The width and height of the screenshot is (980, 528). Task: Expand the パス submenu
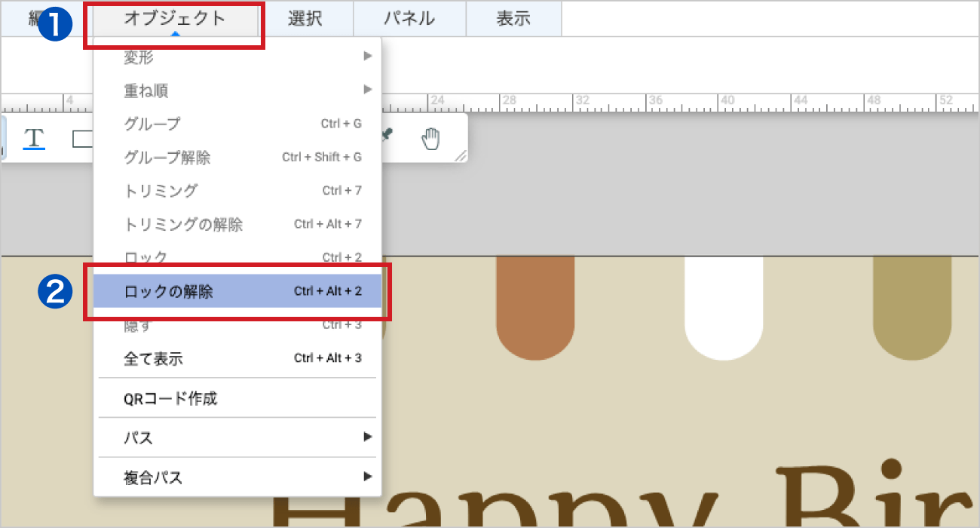coord(237,437)
